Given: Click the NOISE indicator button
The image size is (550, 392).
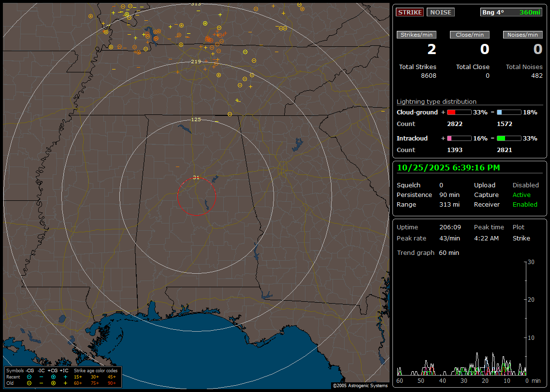Looking at the screenshot, I should pyautogui.click(x=440, y=13).
